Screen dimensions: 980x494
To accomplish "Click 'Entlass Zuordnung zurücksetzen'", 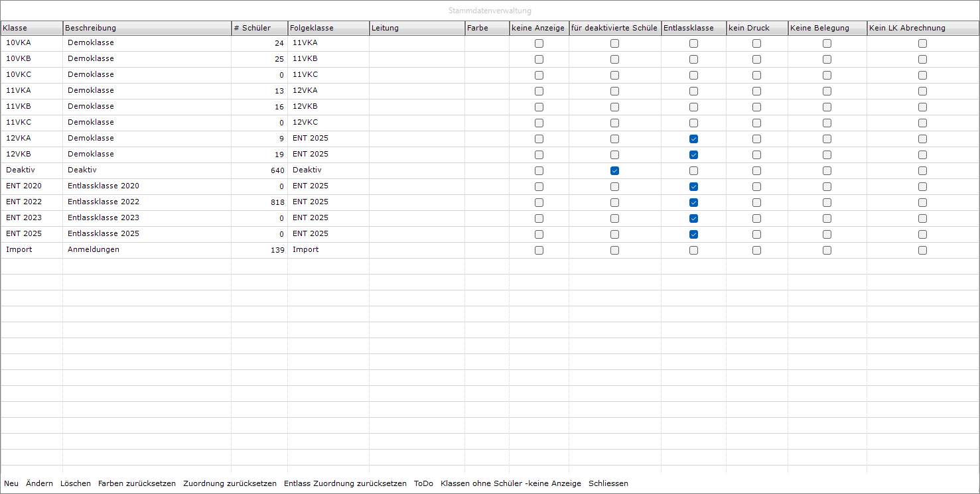I will (345, 483).
